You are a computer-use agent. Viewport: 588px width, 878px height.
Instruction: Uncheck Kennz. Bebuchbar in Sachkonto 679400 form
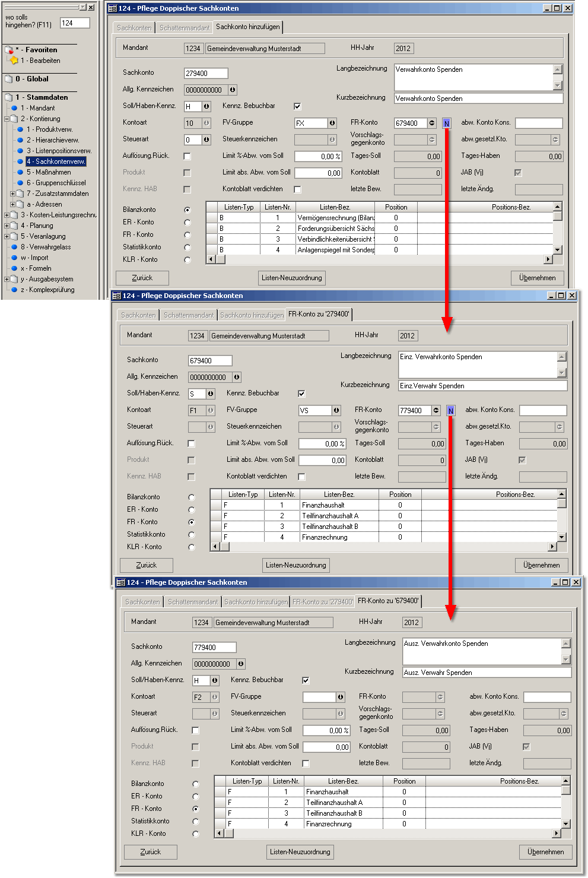point(301,394)
